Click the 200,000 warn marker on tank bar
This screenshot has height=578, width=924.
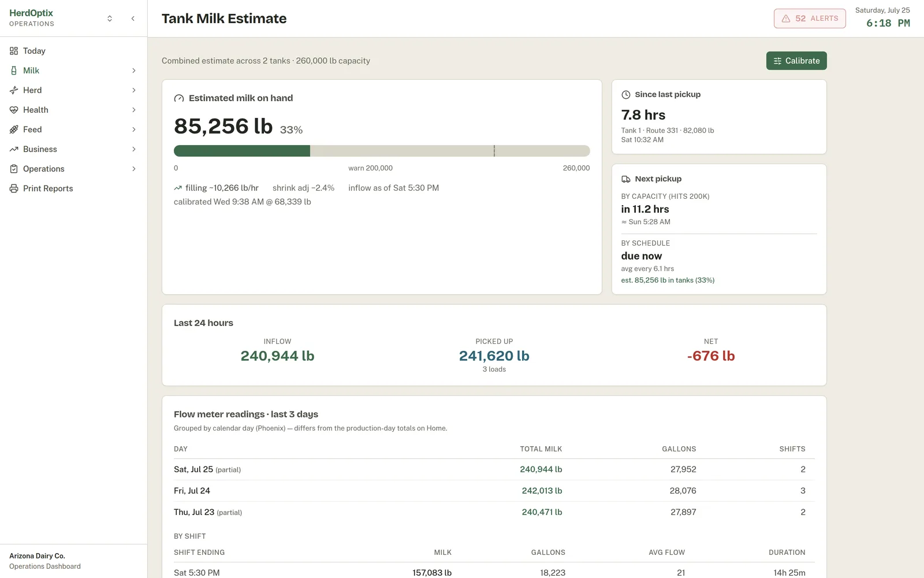[494, 151]
